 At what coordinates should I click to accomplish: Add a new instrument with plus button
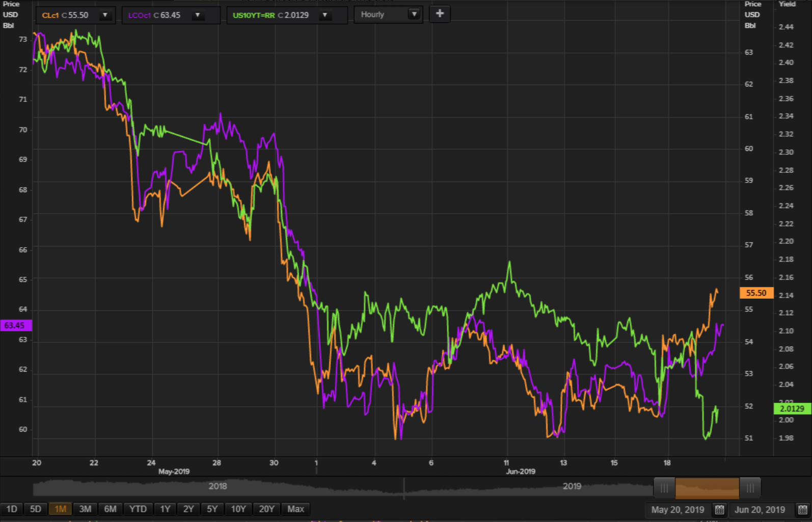[440, 14]
